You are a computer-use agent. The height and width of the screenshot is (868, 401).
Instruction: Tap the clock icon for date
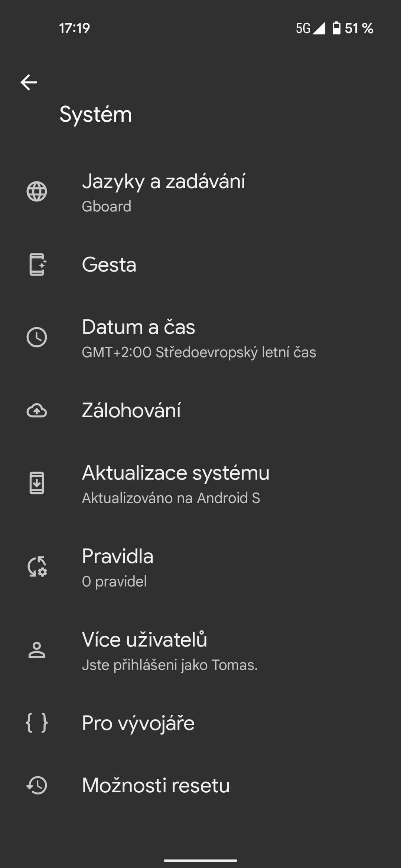(x=37, y=338)
